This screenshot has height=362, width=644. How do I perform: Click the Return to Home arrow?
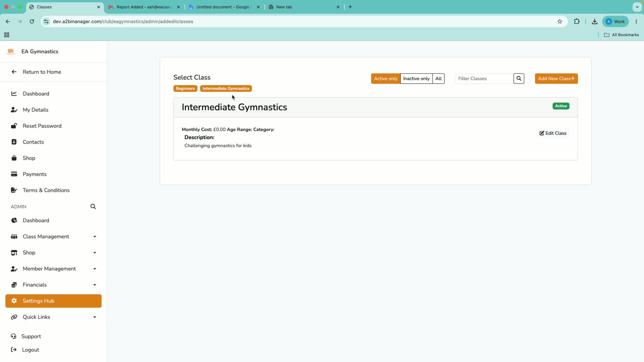pos(14,72)
